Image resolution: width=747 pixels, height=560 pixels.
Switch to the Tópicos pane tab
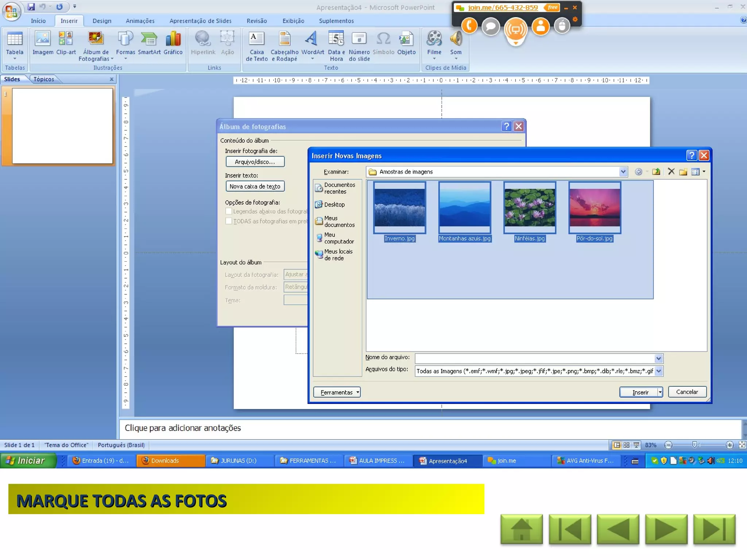(x=44, y=79)
